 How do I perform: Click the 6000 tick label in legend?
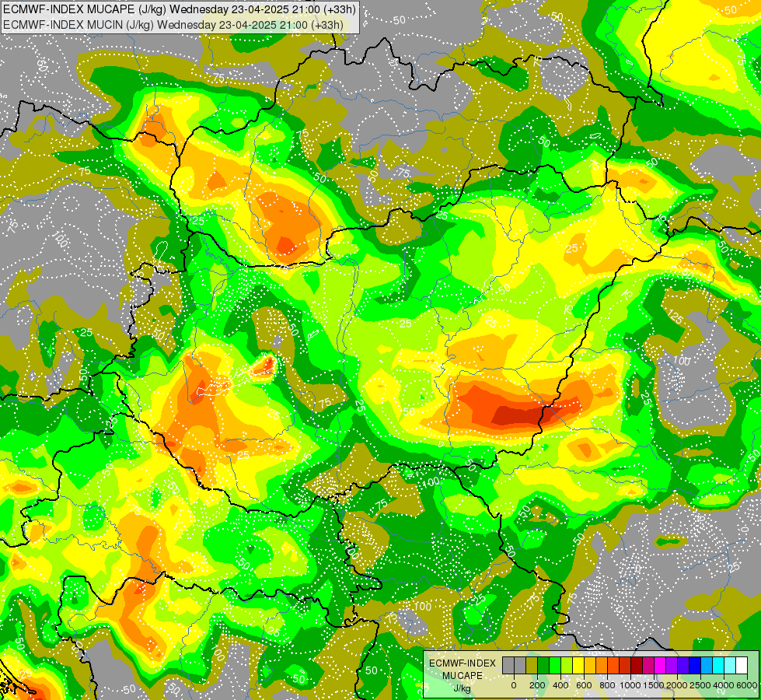pos(747,685)
